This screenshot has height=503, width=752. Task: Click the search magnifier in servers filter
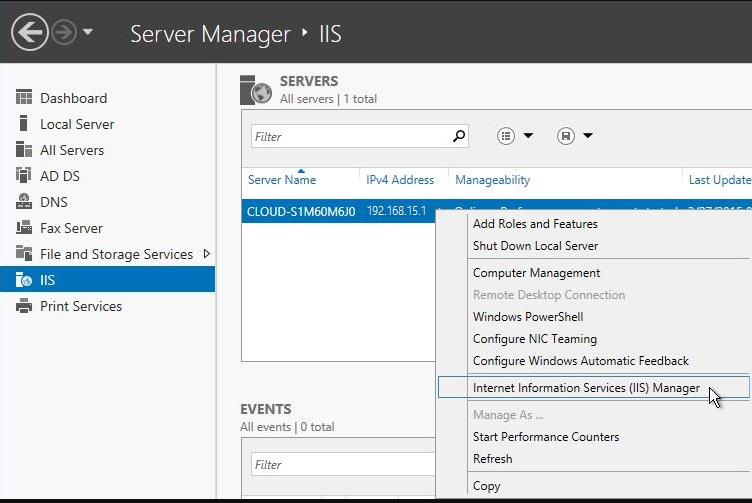[x=458, y=136]
